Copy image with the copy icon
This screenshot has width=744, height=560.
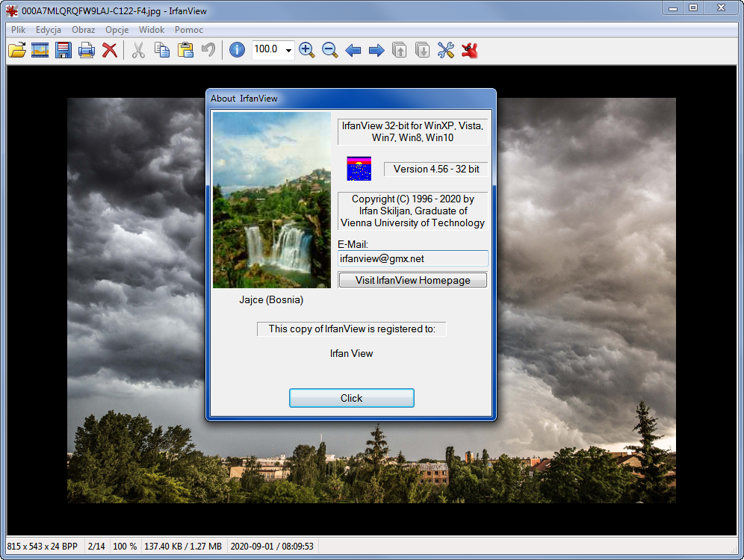tap(162, 50)
